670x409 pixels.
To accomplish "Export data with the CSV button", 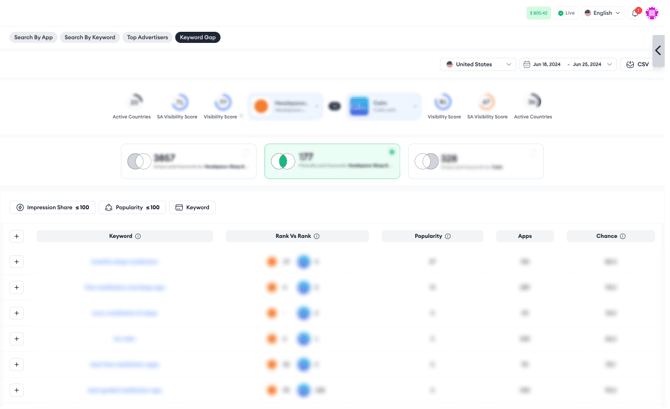I will pos(637,64).
